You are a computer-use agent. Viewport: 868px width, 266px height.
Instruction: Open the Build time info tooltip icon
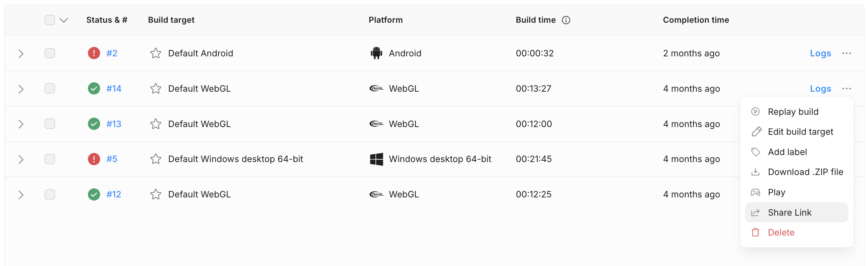click(x=566, y=20)
